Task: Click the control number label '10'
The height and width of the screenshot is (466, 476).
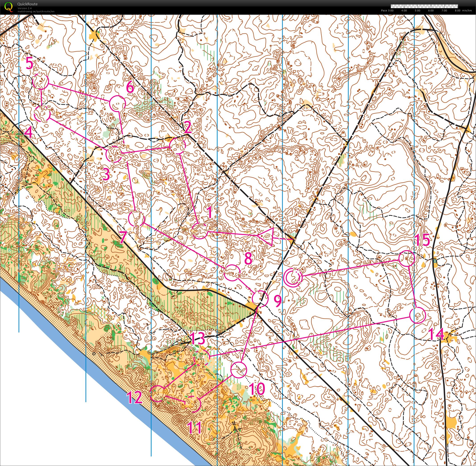Action: (x=257, y=389)
